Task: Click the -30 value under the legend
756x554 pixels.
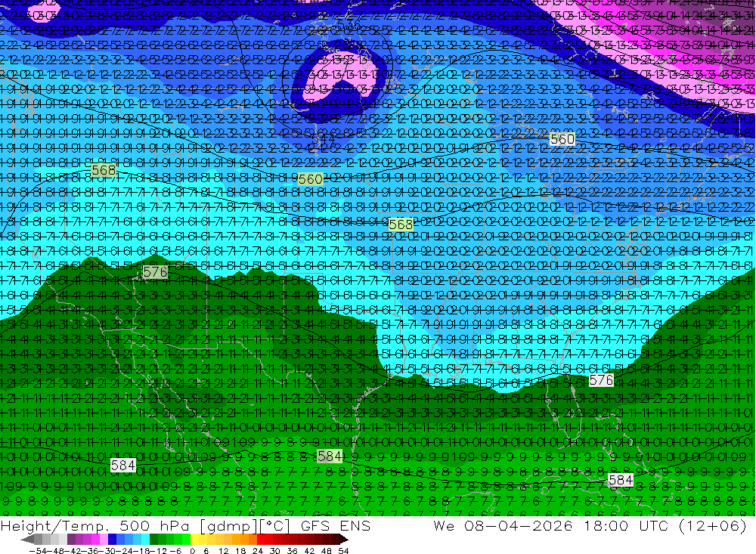Action: 107,551
